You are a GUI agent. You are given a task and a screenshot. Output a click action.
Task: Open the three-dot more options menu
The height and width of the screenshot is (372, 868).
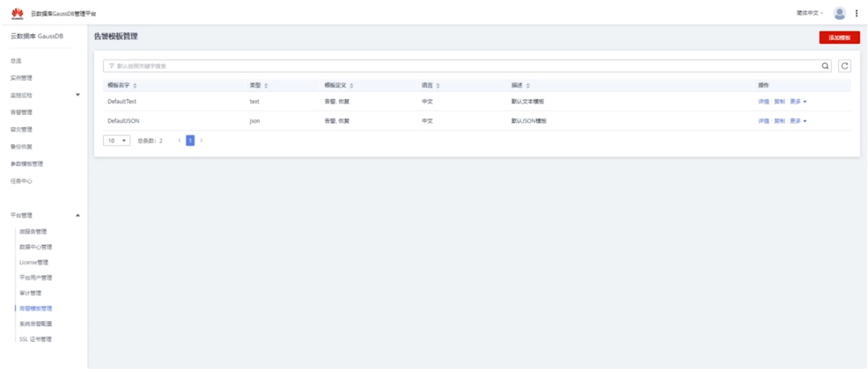click(x=857, y=13)
